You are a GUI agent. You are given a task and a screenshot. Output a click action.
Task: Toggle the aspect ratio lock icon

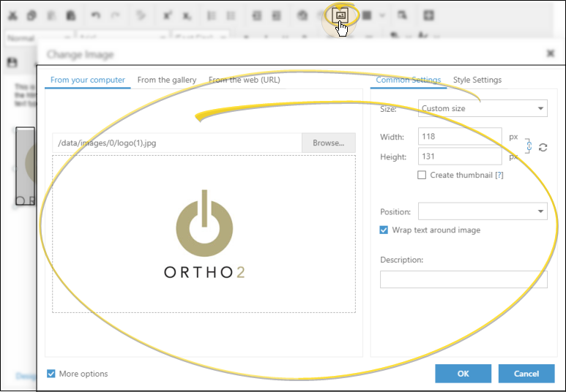(x=529, y=146)
